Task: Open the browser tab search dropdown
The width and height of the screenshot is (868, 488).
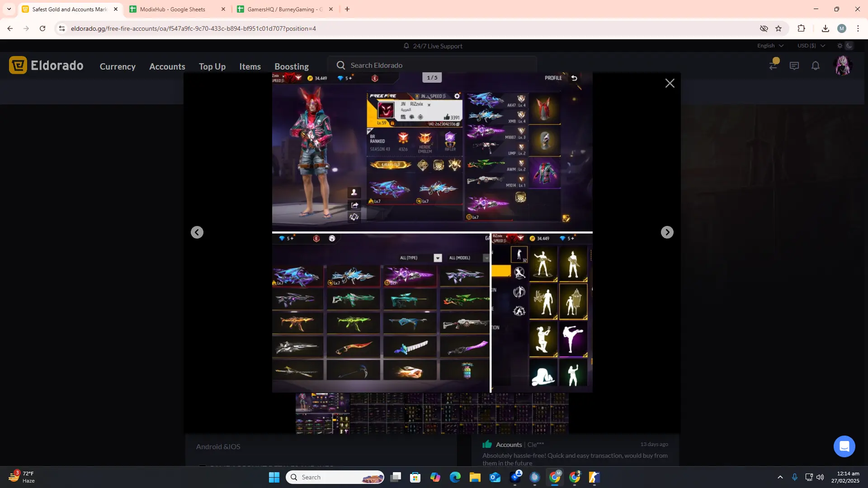Action: [9, 9]
